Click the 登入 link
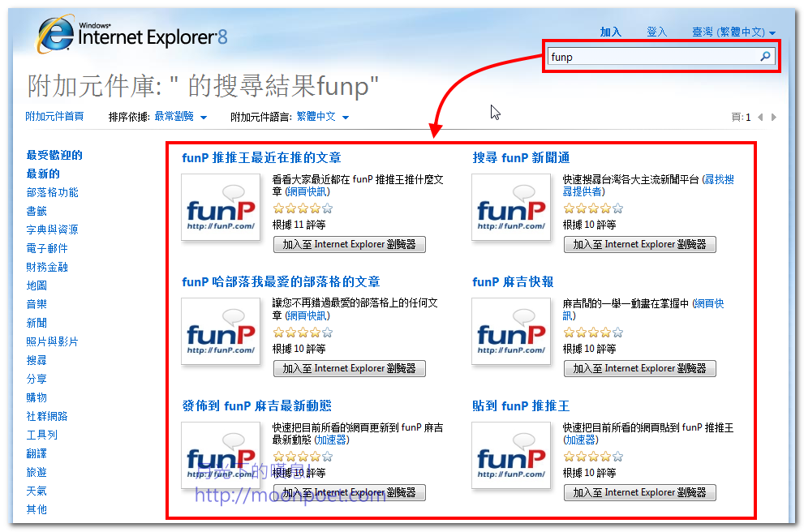The width and height of the screenshot is (804, 532). [656, 32]
